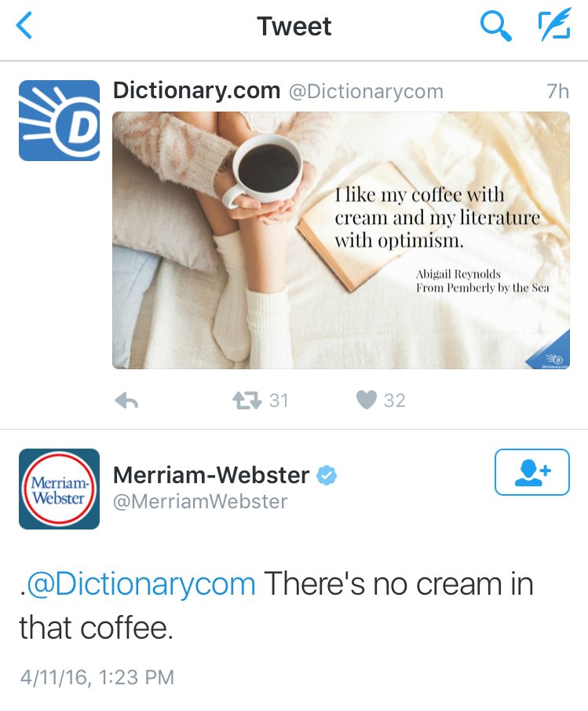This screenshot has height=711, width=588.
Task: Tap the 4/11/16, 1:23 PM timestamp
Action: coord(97,677)
